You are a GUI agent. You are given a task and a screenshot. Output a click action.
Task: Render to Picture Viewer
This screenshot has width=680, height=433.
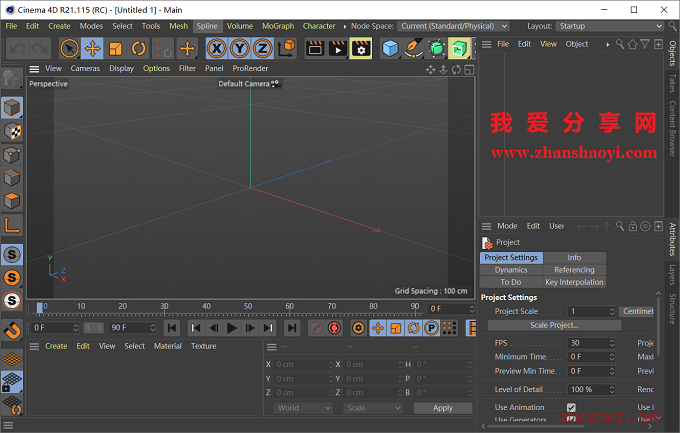pyautogui.click(x=338, y=48)
